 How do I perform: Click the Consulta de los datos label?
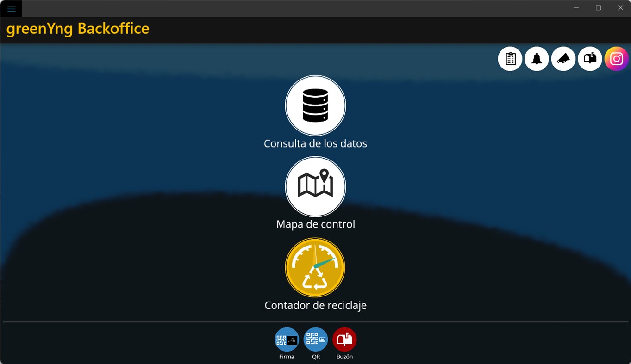315,143
